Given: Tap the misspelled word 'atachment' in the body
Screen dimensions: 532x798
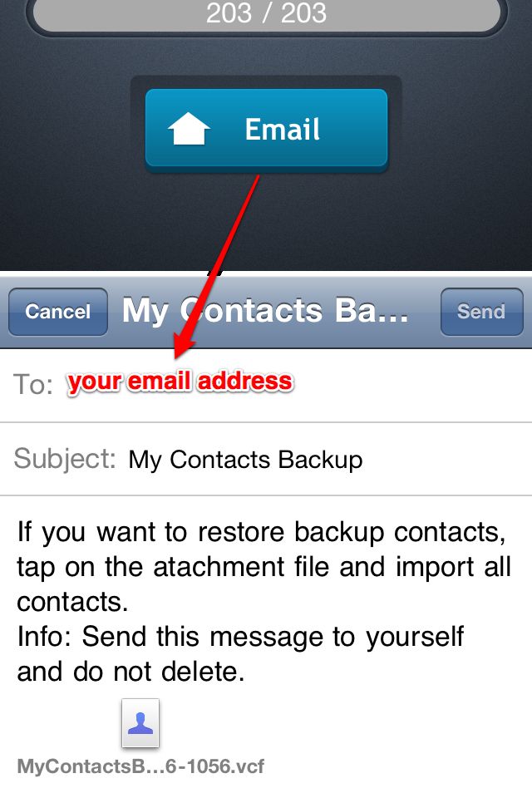Looking at the screenshot, I should tap(219, 567).
